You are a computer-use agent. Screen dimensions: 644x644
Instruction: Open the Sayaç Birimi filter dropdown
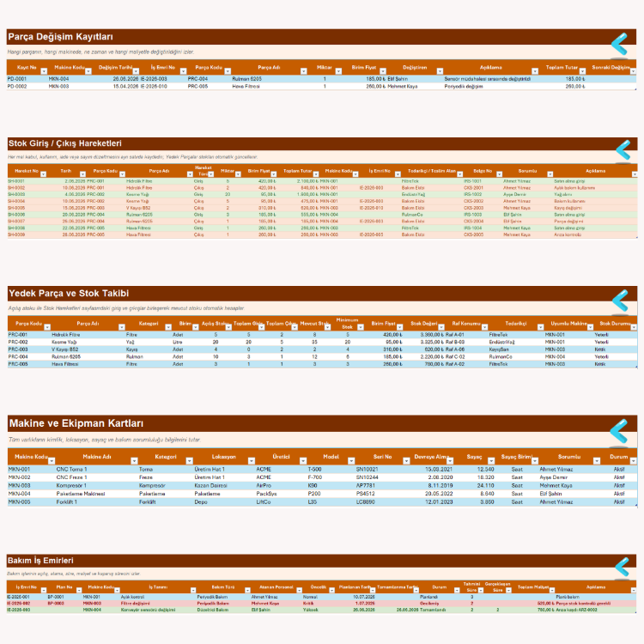click(x=535, y=461)
